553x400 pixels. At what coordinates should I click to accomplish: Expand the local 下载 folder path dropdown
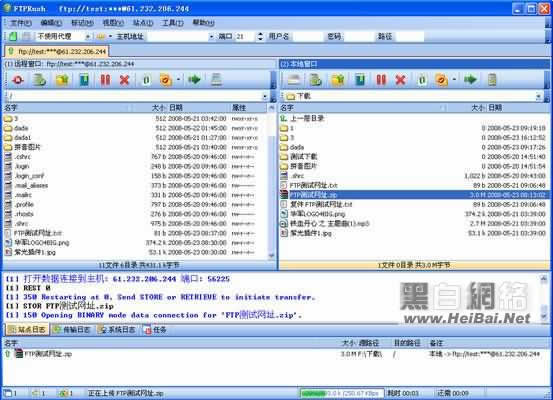click(538, 96)
